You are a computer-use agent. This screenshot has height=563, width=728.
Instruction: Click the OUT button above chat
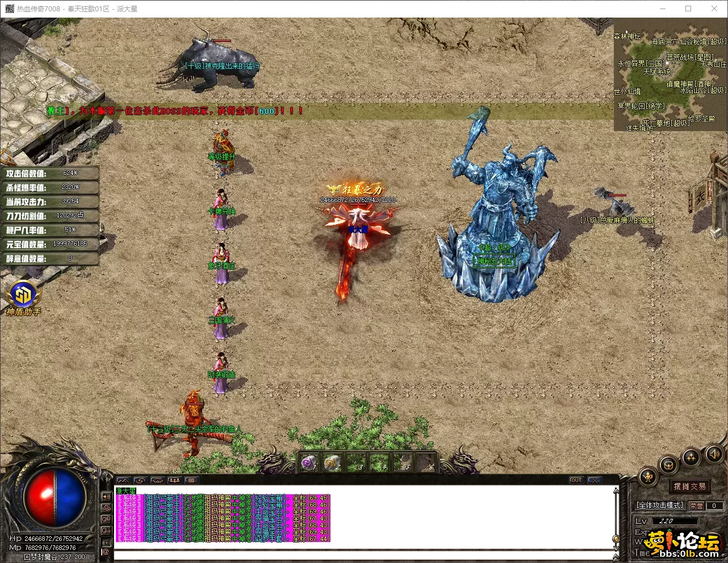click(576, 480)
